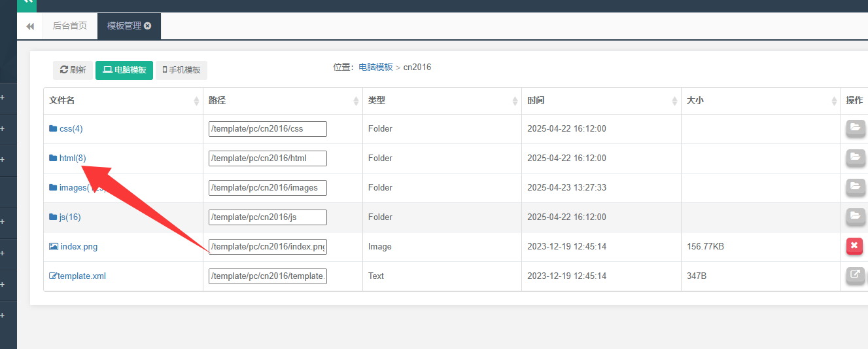This screenshot has width=868, height=349.
Task: Close the 模板管理 tab with its x icon
Action: pos(148,26)
